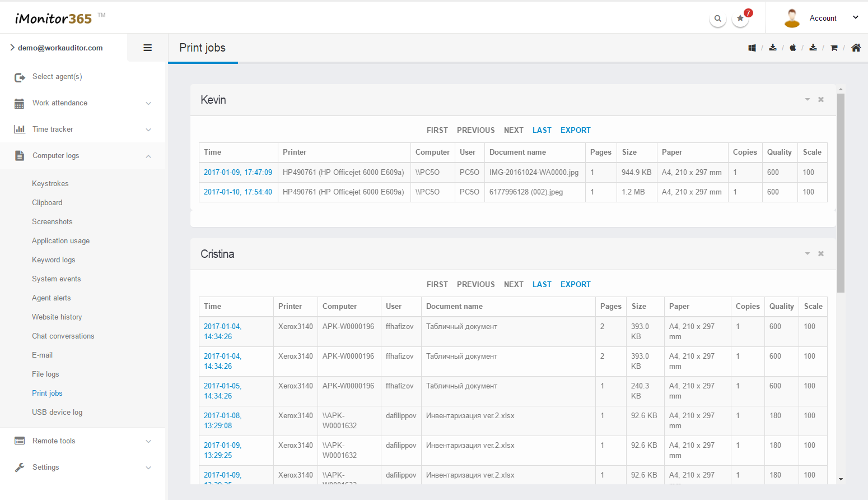
Task: Close the Kevin panel with its X icon
Action: pos(821,100)
